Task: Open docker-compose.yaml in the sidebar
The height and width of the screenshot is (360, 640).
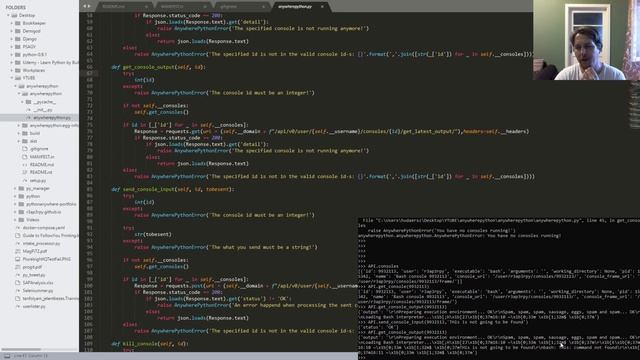Action: [44, 227]
